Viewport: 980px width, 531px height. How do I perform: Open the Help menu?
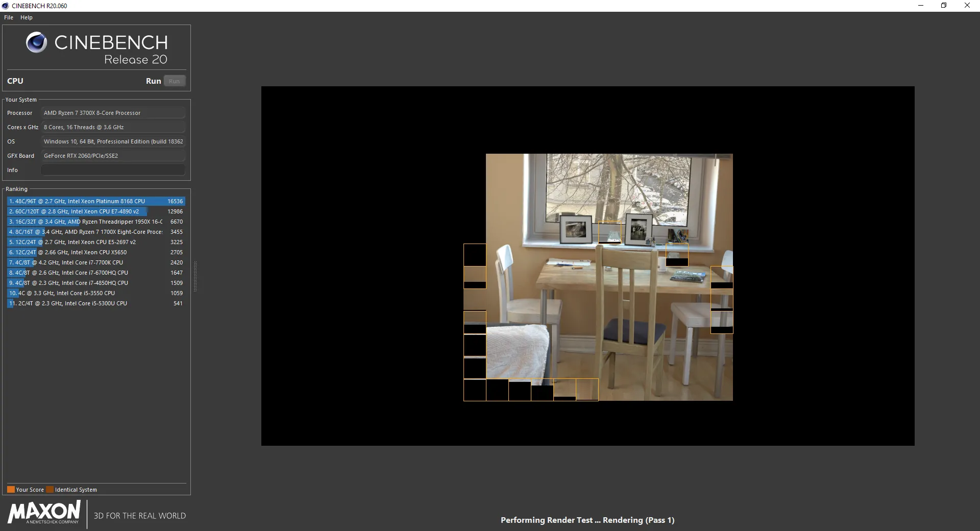click(27, 17)
